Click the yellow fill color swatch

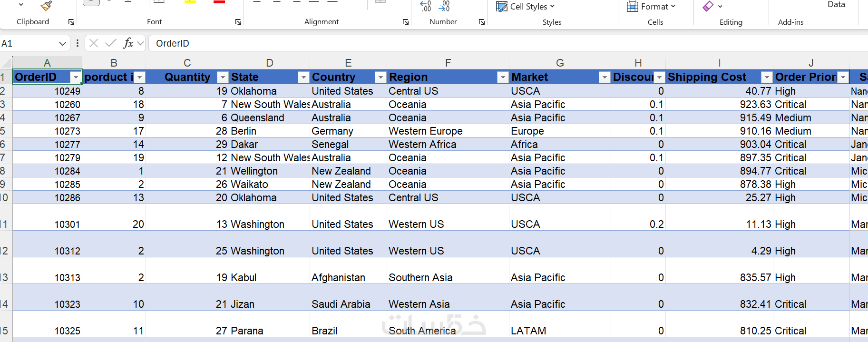tap(190, 2)
